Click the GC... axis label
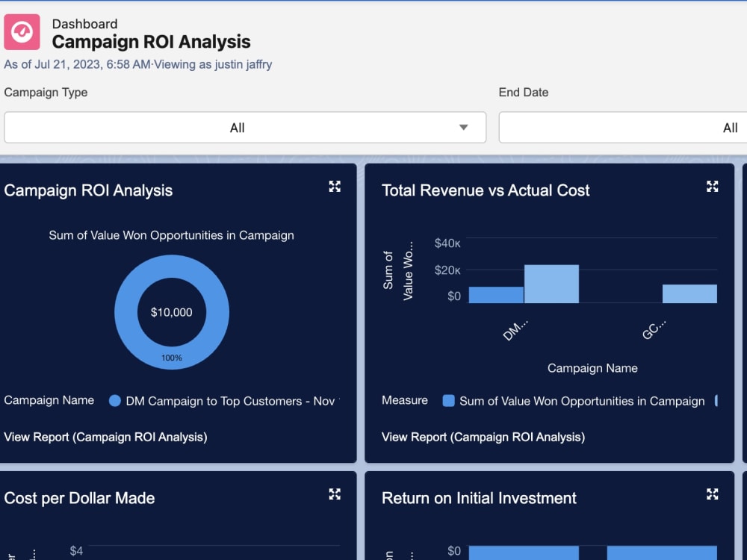This screenshot has height=560, width=747. [x=654, y=330]
